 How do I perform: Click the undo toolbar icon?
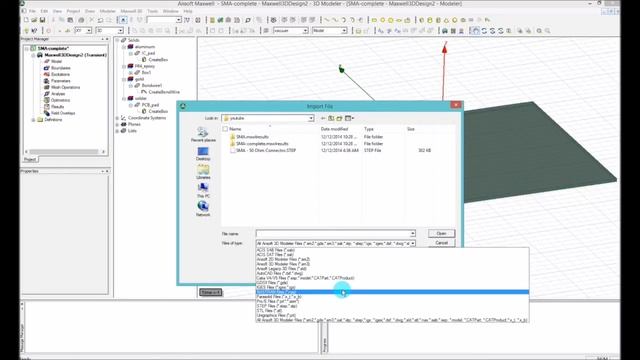pos(100,20)
